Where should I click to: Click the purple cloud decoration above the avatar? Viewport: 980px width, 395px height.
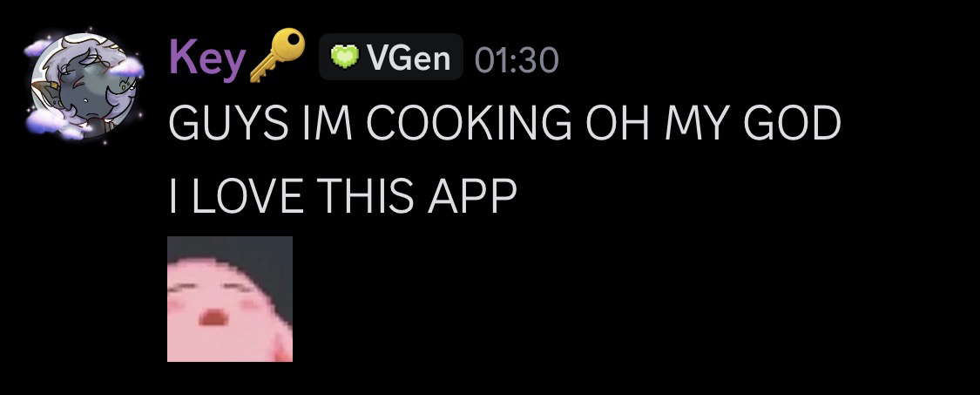click(x=37, y=48)
